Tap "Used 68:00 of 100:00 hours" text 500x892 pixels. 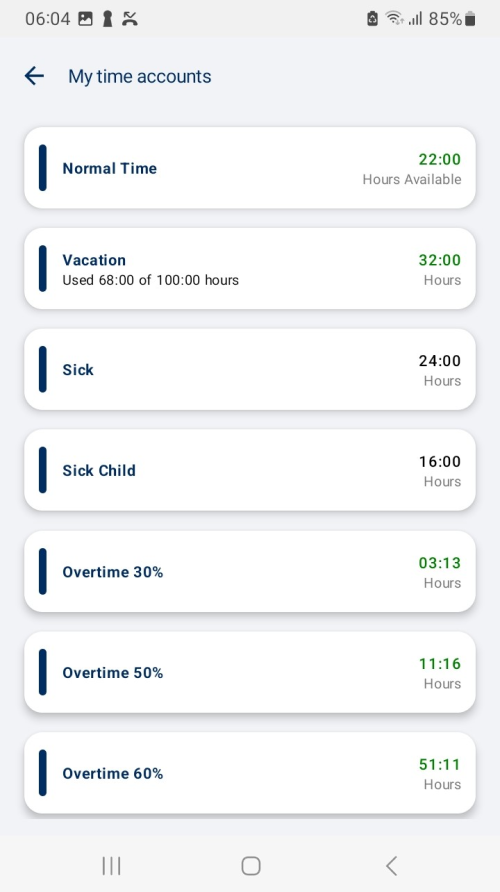coord(150,280)
